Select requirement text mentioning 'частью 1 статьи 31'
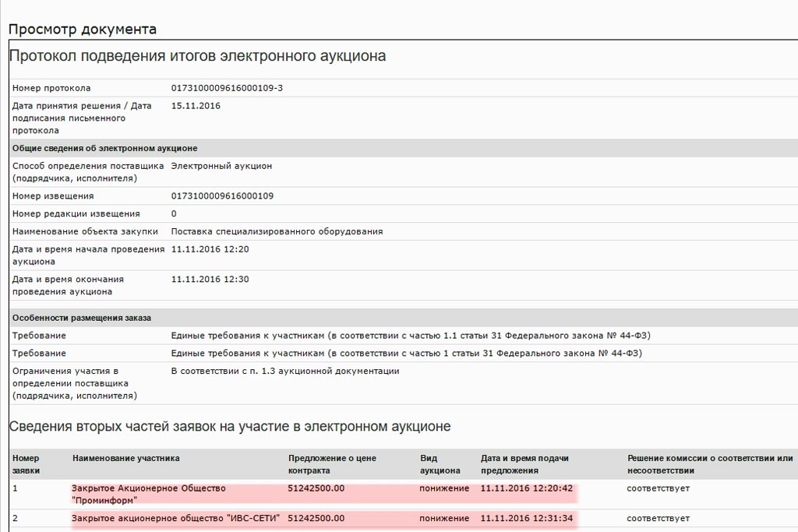The image size is (798, 532). pos(407,353)
